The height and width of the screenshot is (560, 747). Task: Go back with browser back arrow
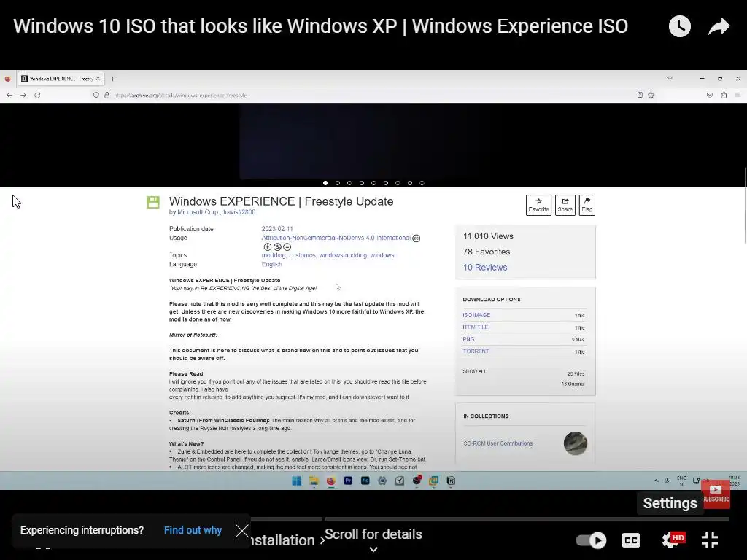(x=9, y=96)
